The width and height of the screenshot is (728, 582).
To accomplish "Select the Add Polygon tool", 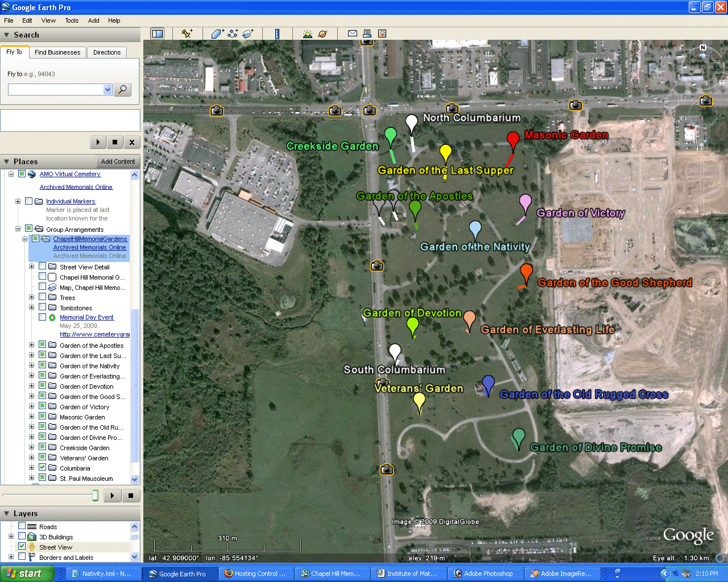I will [217, 34].
